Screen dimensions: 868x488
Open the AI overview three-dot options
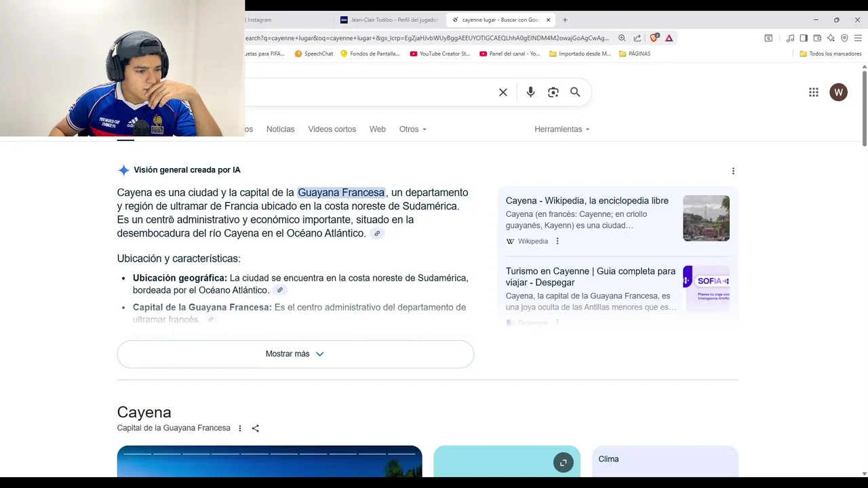click(733, 171)
